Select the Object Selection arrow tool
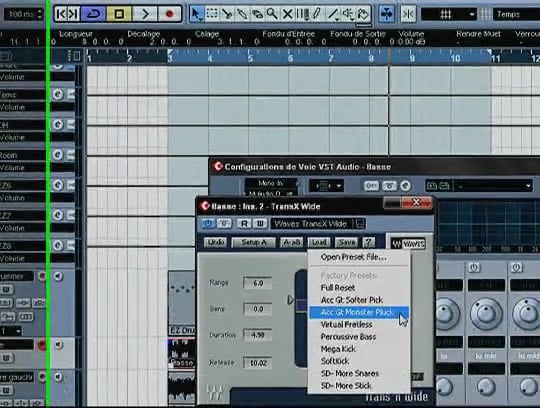540x408 pixels. (196, 14)
